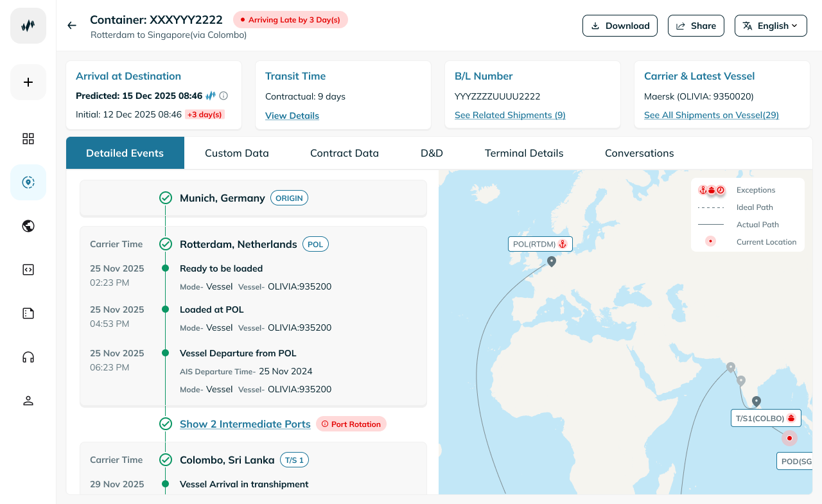Image resolution: width=822 pixels, height=504 pixels.
Task: Click the B/L number YYYZZZZUUUU2222
Action: [x=498, y=96]
